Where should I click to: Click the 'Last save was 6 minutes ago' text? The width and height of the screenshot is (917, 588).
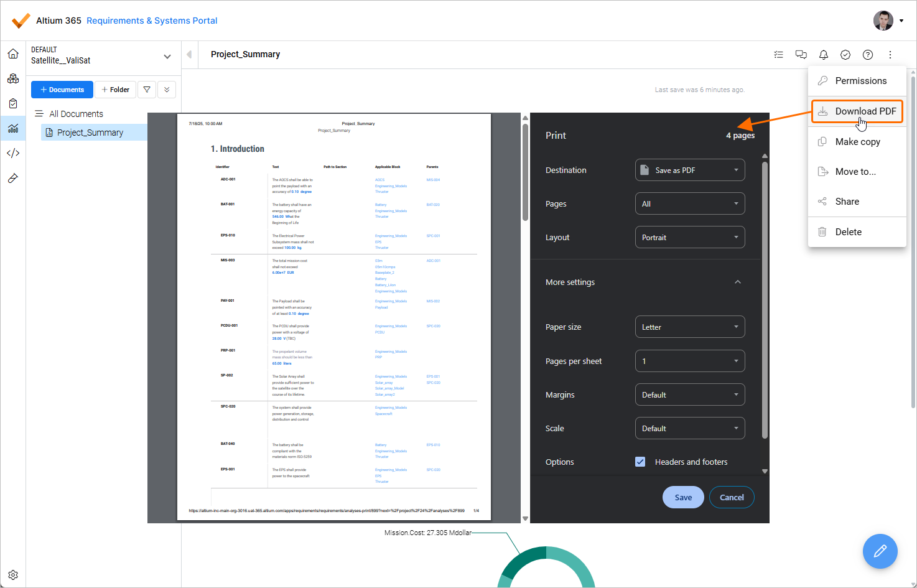coord(699,90)
